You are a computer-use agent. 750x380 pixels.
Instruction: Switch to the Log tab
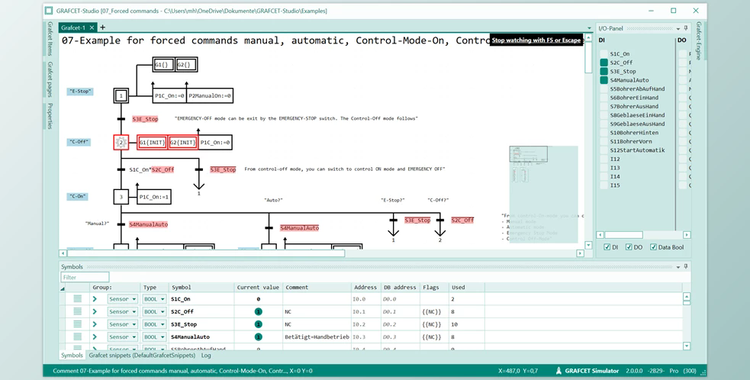pos(206,355)
